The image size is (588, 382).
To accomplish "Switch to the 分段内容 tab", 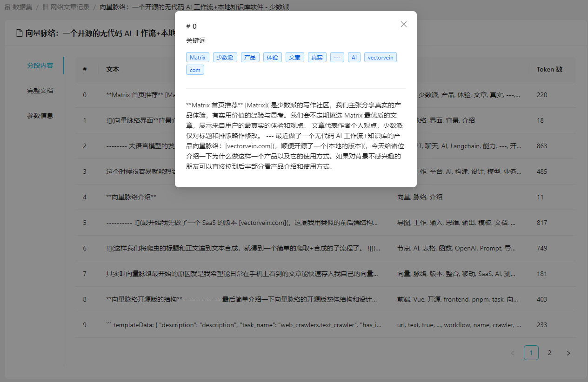I will (x=40, y=66).
